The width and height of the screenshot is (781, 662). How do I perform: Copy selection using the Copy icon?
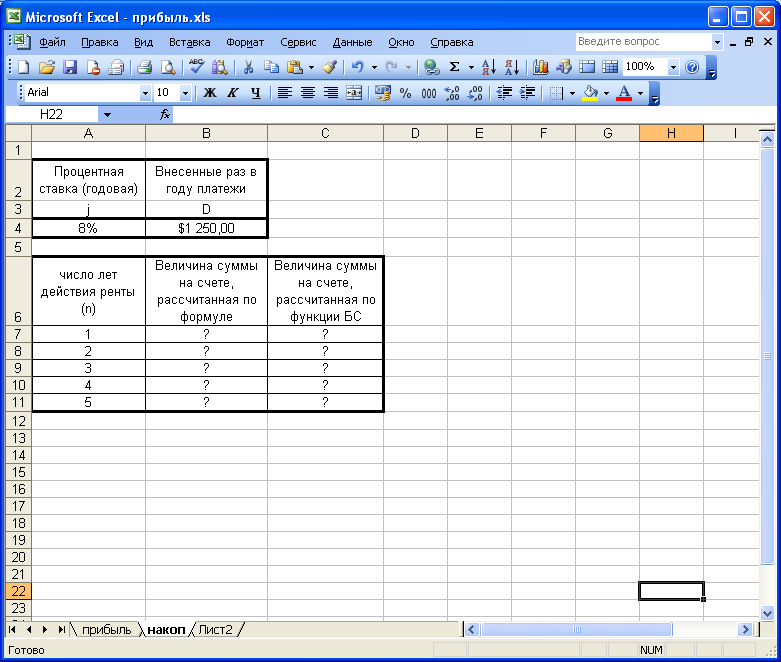pos(271,67)
